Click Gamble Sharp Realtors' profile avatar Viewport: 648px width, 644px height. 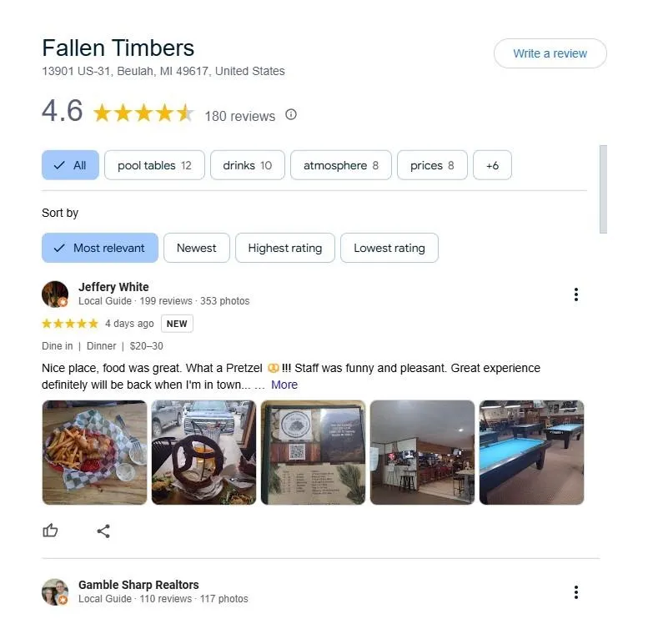[55, 592]
